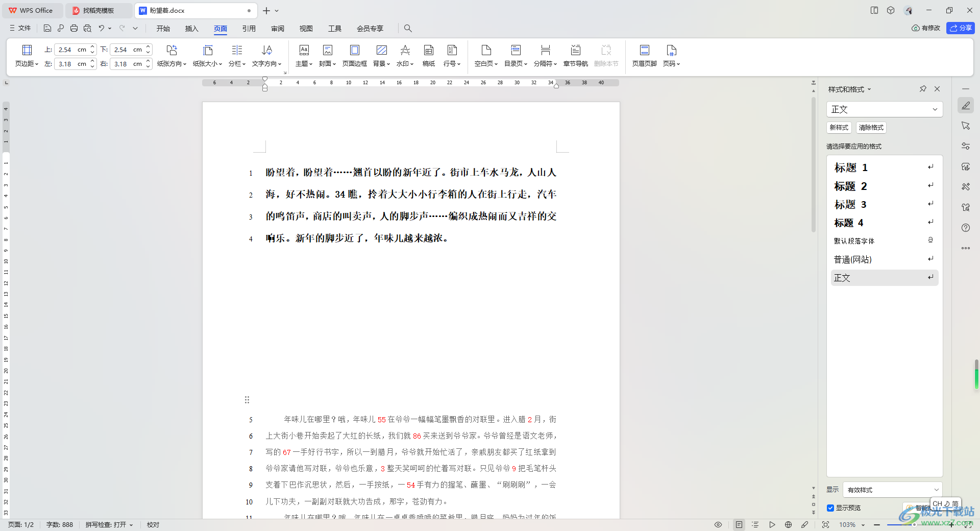This screenshot has height=531, width=980.
Task: Switch to the 审阅 ribbon tab
Action: click(278, 29)
